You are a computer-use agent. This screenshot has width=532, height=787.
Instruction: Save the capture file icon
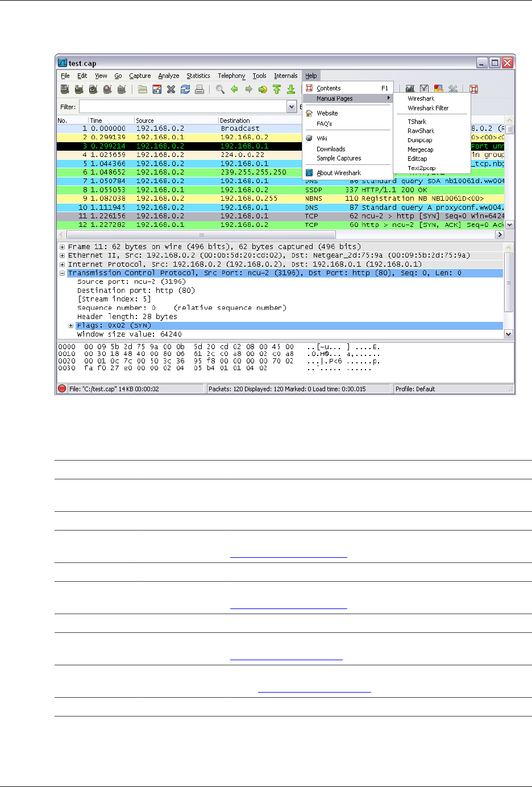click(157, 89)
